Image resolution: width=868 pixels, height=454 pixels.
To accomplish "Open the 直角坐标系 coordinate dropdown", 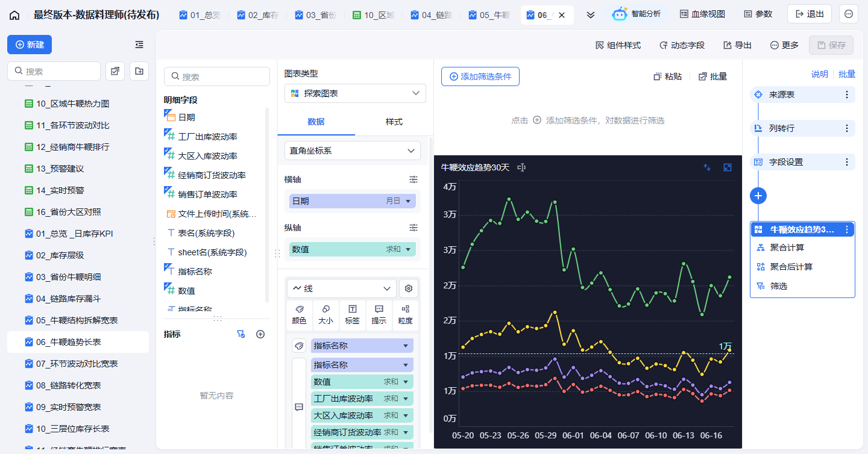I will point(353,151).
